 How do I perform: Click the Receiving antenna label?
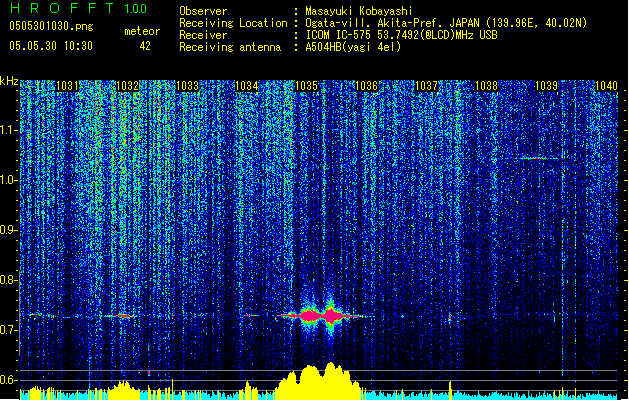[230, 47]
